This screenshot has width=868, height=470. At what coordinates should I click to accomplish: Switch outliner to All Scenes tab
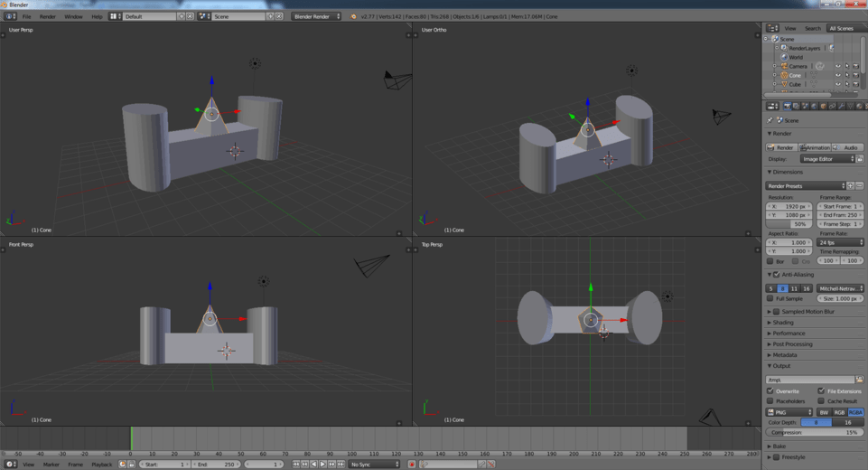(841, 28)
